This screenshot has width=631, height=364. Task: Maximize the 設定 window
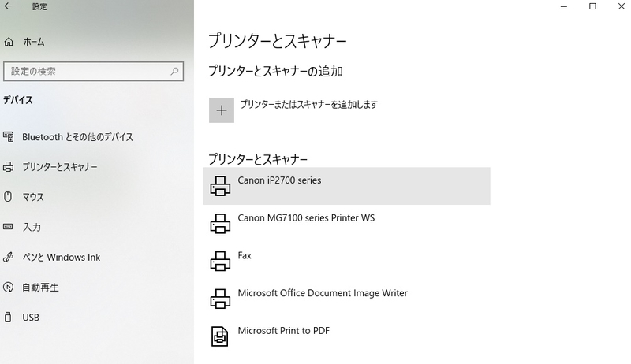point(592,6)
